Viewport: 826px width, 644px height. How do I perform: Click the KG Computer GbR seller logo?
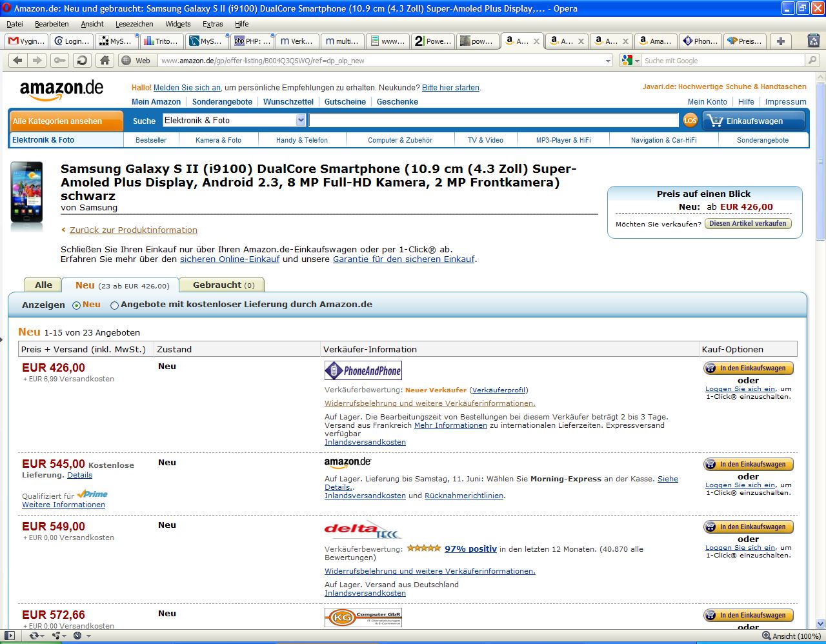coord(363,618)
